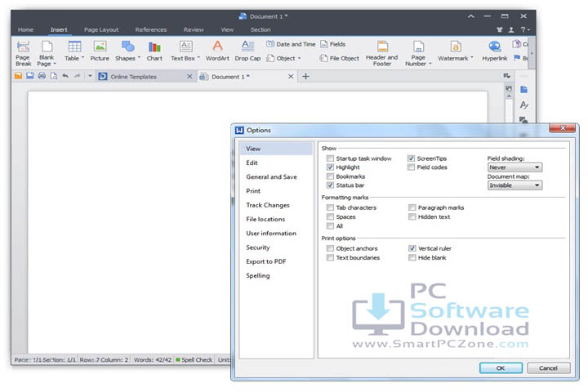Screen dimensions: 588x392
Task: Enable Startup task window checkbox
Action: [x=330, y=158]
